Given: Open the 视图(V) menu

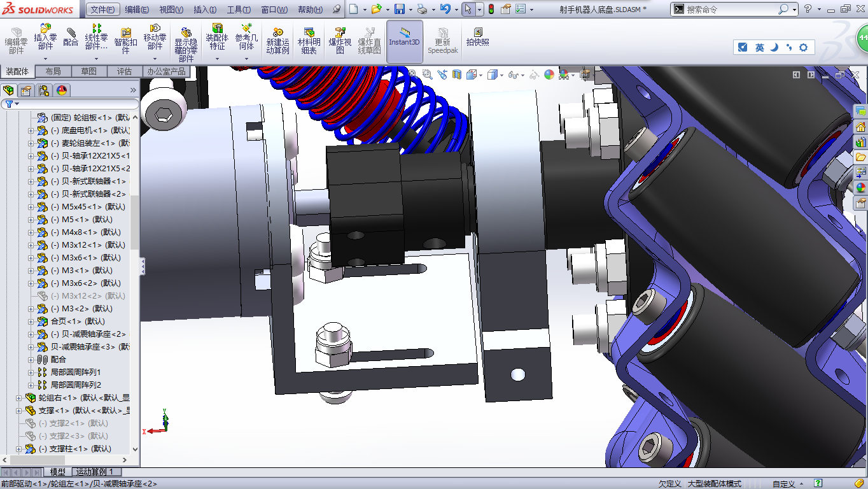Looking at the screenshot, I should pyautogui.click(x=171, y=10).
